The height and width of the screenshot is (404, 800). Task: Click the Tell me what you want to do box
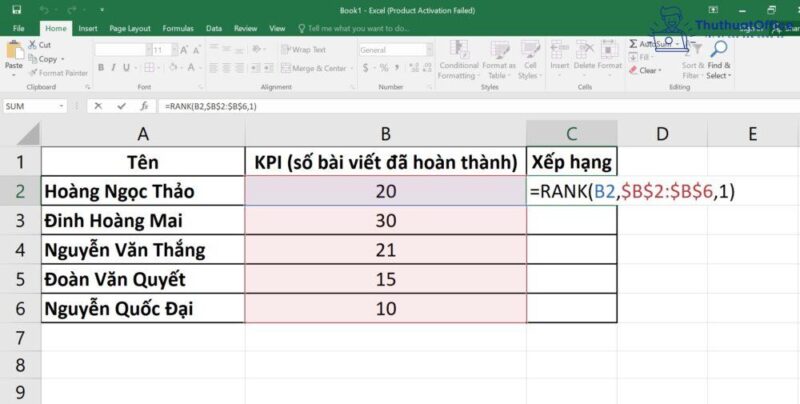coord(354,29)
